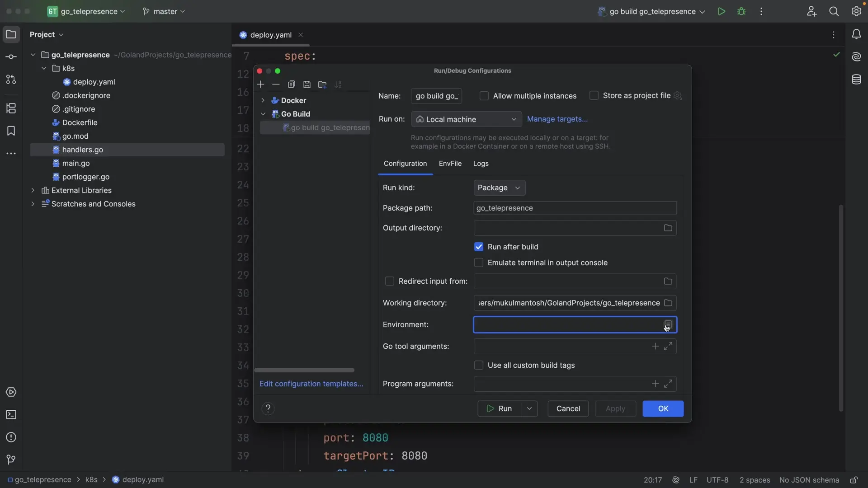The width and height of the screenshot is (868, 488).
Task: Open the Commit tool window
Action: [11, 57]
